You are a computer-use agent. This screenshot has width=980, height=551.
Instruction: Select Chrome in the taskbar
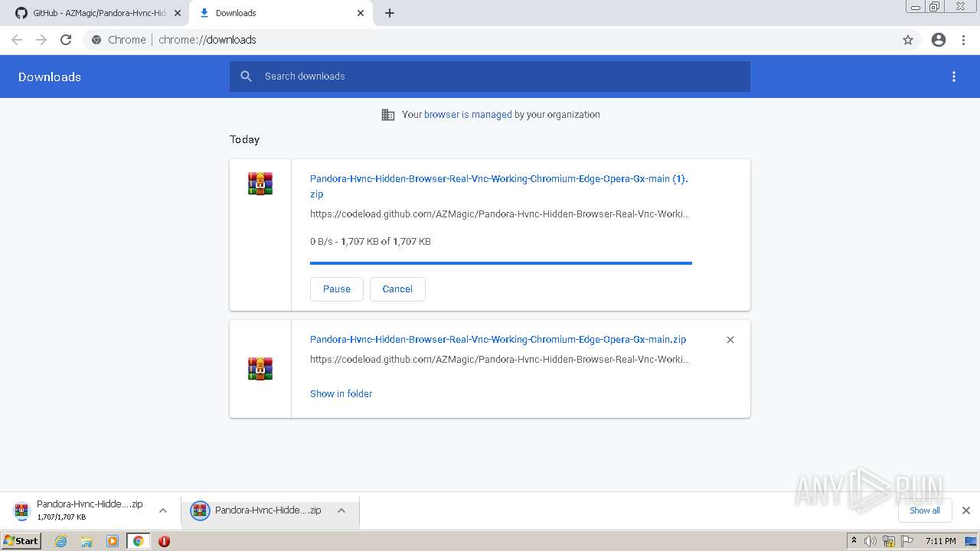tap(138, 541)
